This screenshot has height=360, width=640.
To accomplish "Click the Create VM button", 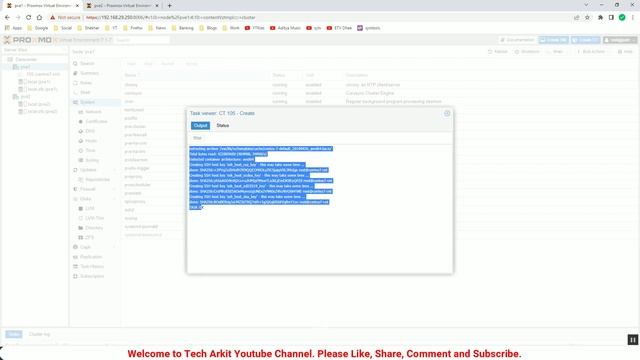I will pos(553,40).
